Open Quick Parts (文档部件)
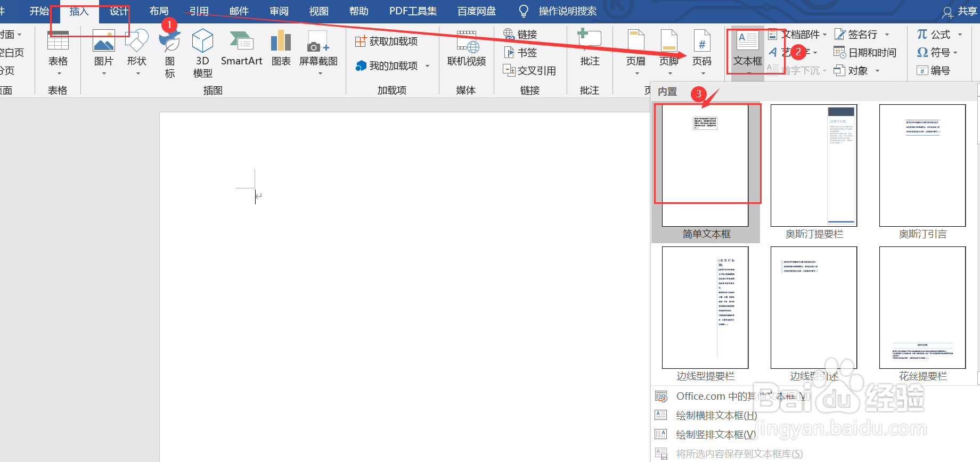Viewport: 980px width, 462px height. [x=794, y=34]
